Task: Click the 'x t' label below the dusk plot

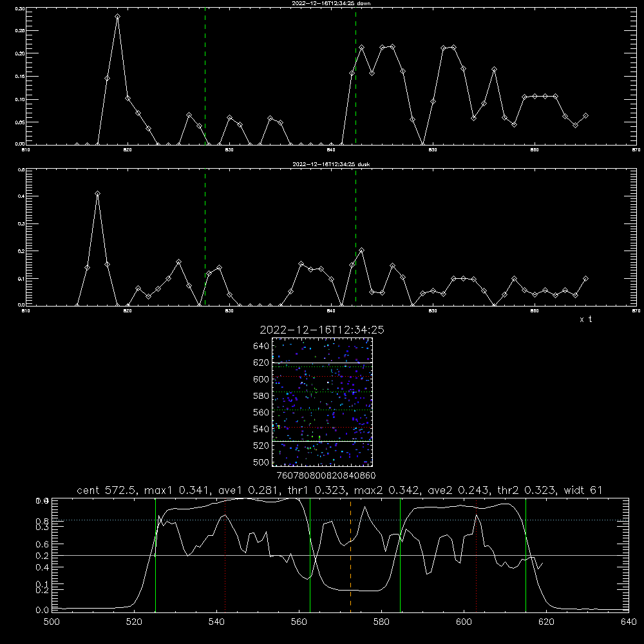Action: (585, 319)
